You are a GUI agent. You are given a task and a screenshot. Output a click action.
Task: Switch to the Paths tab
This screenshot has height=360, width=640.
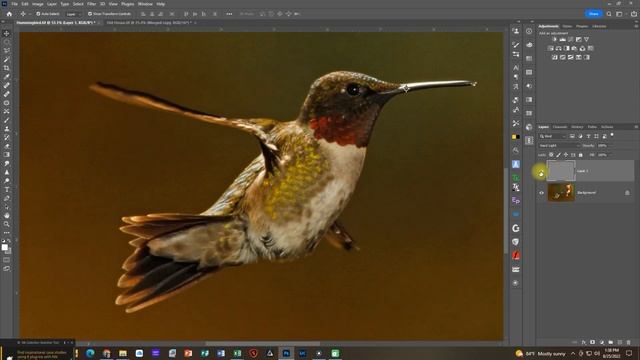tap(592, 127)
